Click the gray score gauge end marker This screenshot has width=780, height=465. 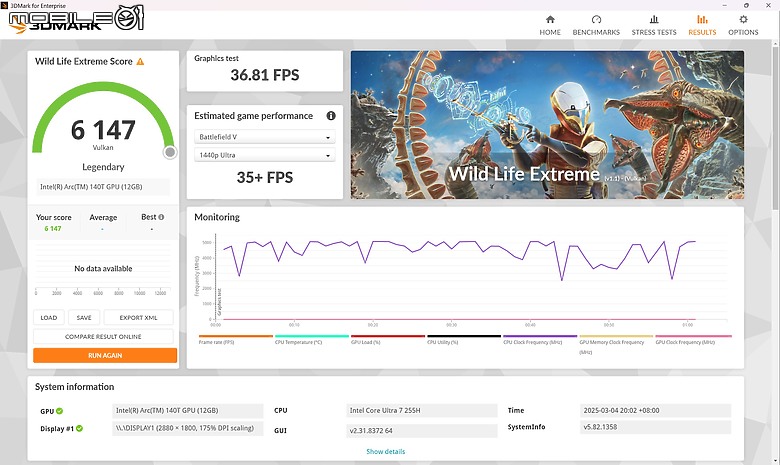170,152
